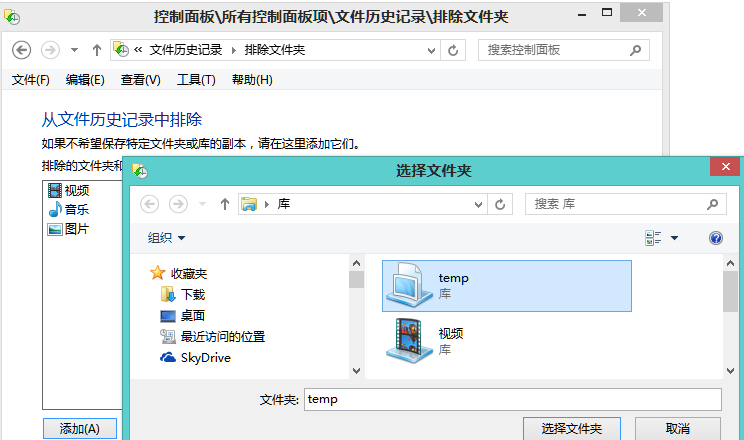Open the 工具(T) menu
The width and height of the screenshot is (744, 440).
(196, 80)
